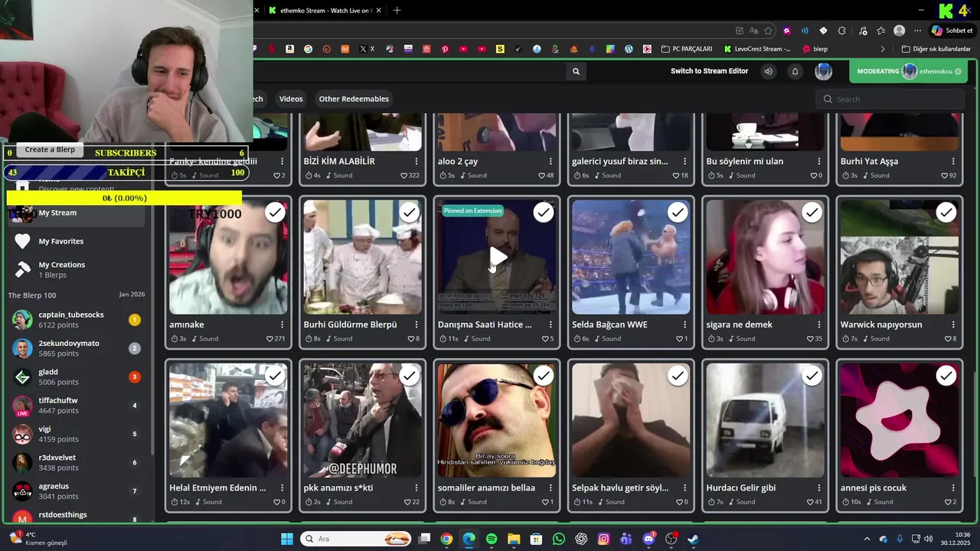Switch to the Other Redeemables tab

(354, 99)
